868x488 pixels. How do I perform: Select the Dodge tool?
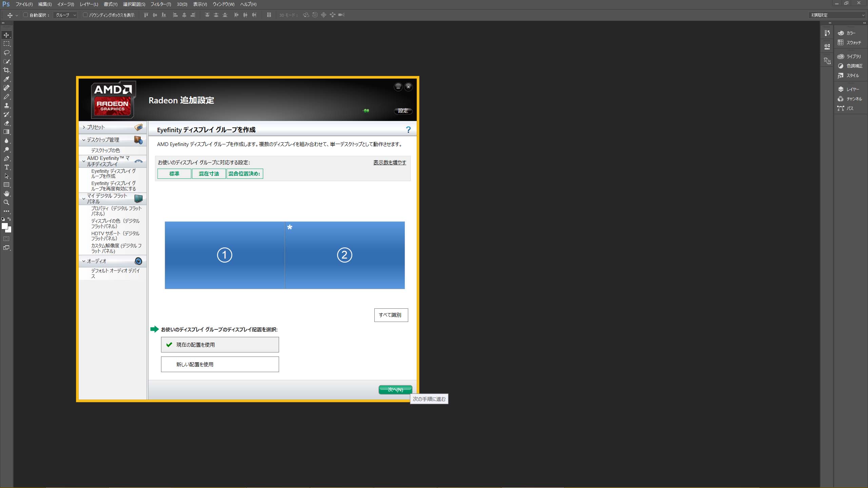tap(6, 149)
